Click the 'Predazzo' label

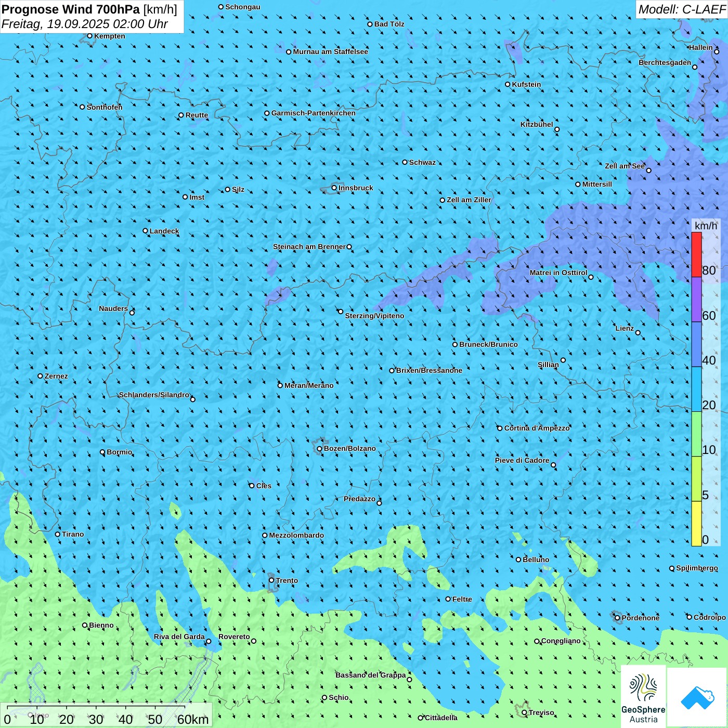coord(359,499)
